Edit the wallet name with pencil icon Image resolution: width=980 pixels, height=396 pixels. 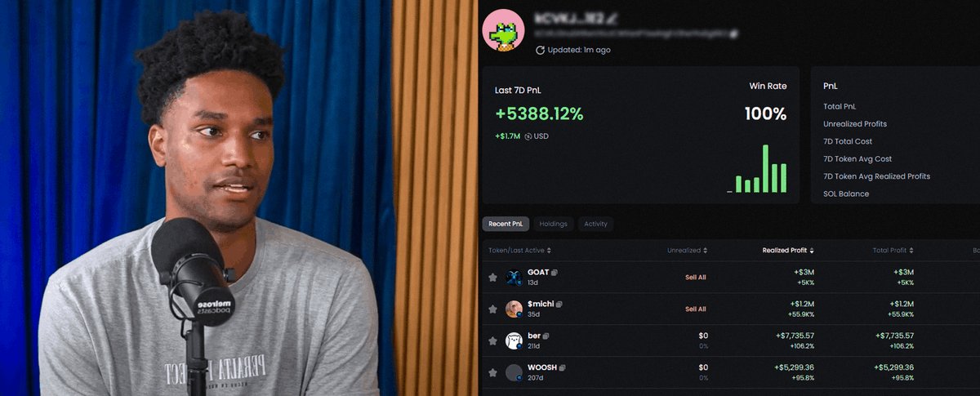click(x=612, y=16)
